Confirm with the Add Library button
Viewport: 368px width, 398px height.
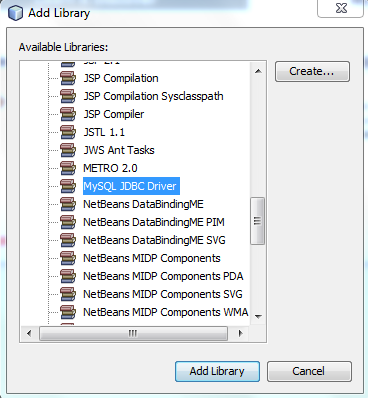tap(217, 371)
